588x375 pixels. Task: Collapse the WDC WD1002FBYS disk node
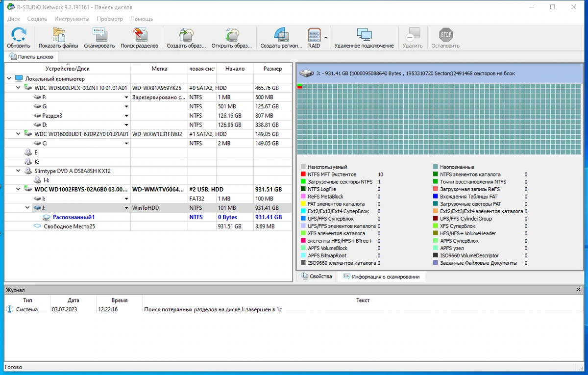pyautogui.click(x=19, y=189)
